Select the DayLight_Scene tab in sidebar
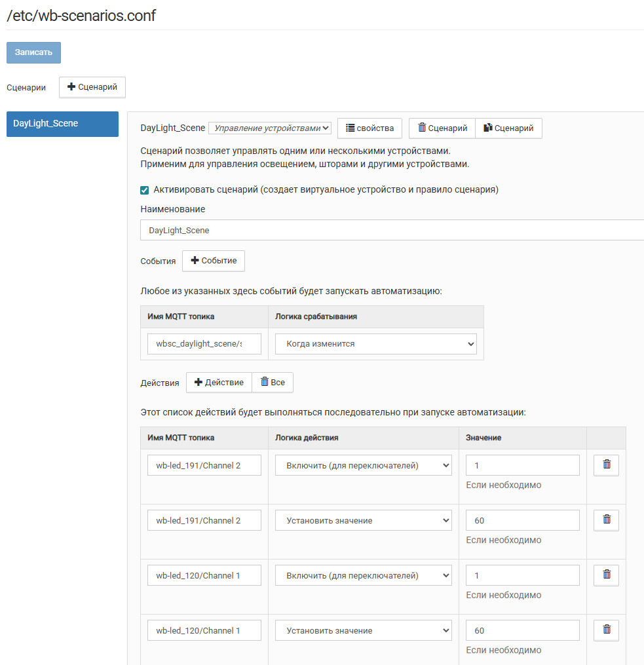644x665 pixels. pos(62,124)
